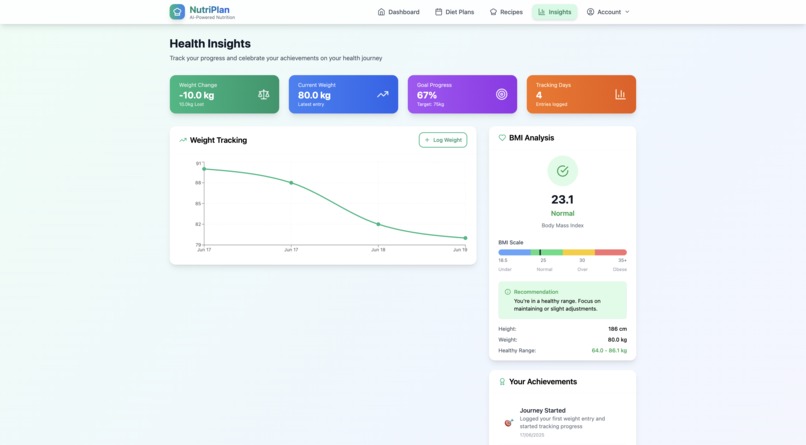Image resolution: width=806 pixels, height=445 pixels.
Task: Click the bar chart icon on Tracking Days card
Action: point(620,94)
